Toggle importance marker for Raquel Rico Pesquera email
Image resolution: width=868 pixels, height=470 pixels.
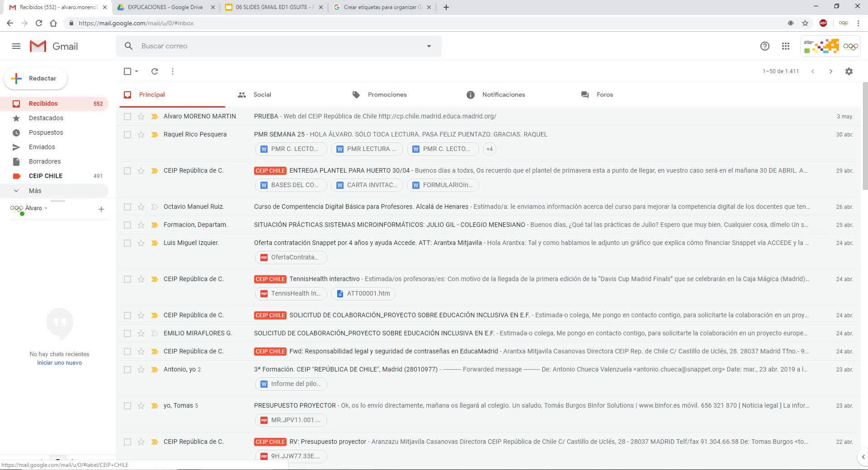154,135
